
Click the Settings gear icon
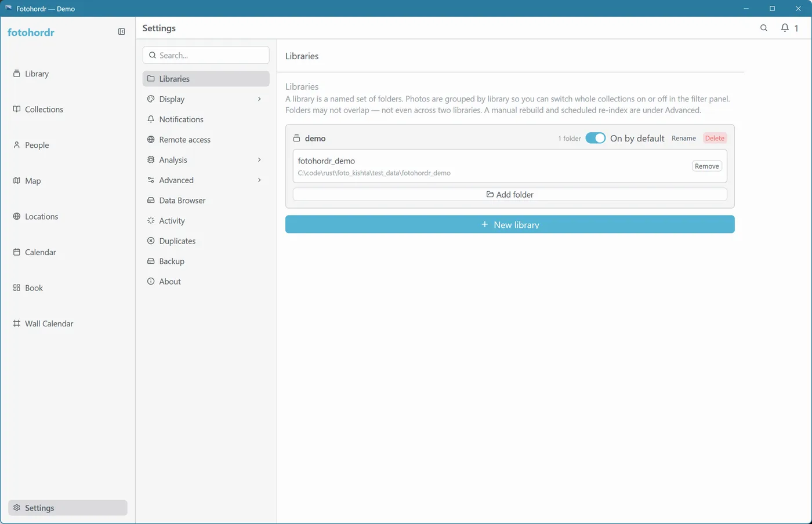[x=17, y=508]
